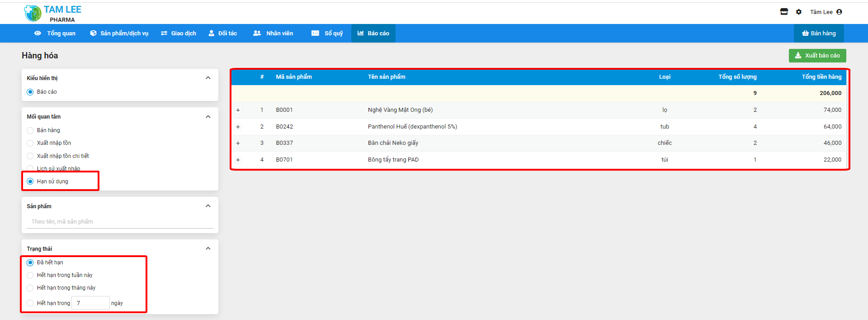
Task: Select Lịch sử xuất nhập radio
Action: [30, 168]
